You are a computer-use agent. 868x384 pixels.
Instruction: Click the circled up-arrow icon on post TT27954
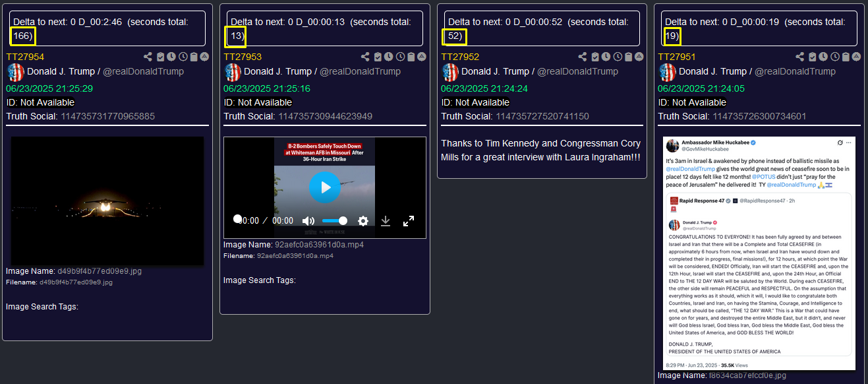point(204,57)
